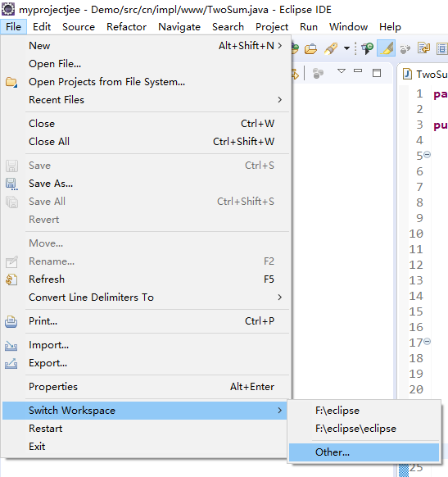Screen dimensions: 448x477
Task: Open Properties from the File menu
Action: coord(145,387)
